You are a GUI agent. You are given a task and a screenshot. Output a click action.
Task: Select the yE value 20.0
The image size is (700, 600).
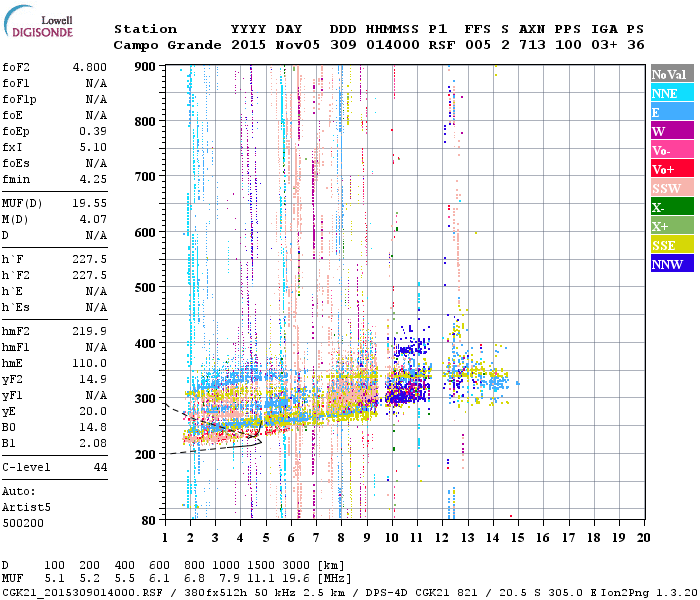[93, 411]
